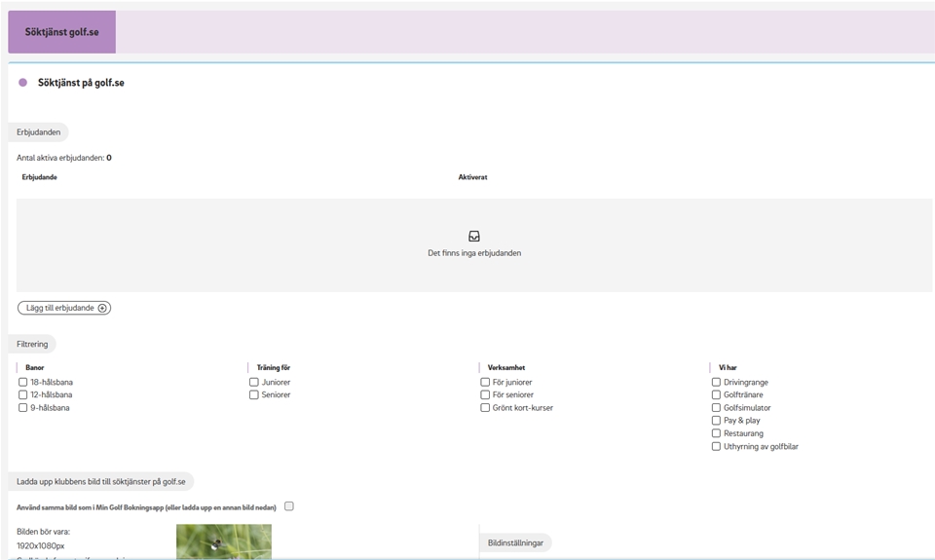Enable För juniorer under Verksamhet
This screenshot has width=935, height=560.
point(485,383)
